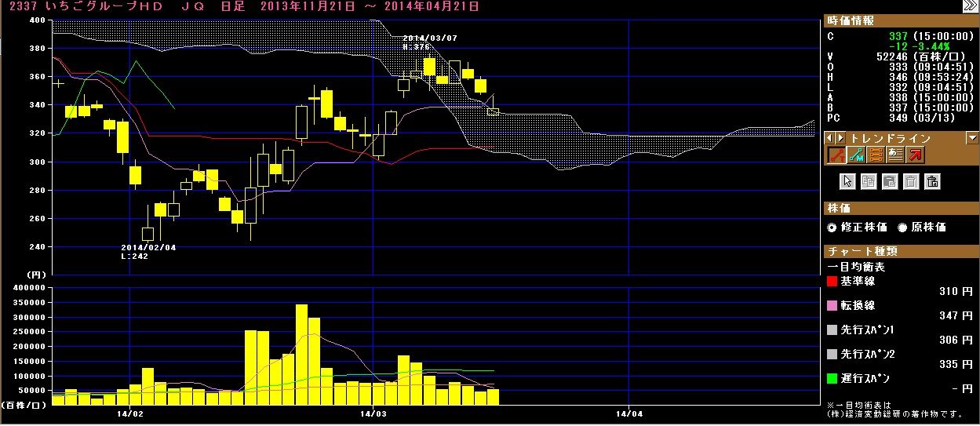980x426 pixels.
Task: Open the トレンドライン dropdown menu
Action: [971, 138]
